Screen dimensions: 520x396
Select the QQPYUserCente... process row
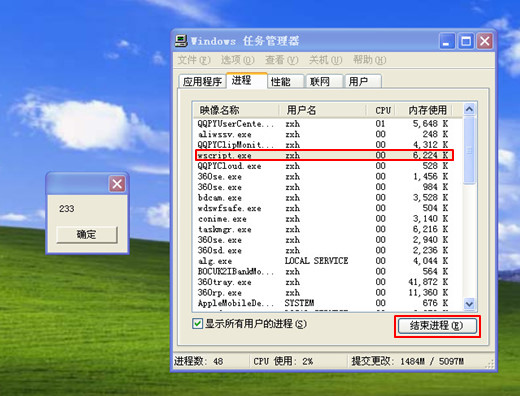(324, 124)
